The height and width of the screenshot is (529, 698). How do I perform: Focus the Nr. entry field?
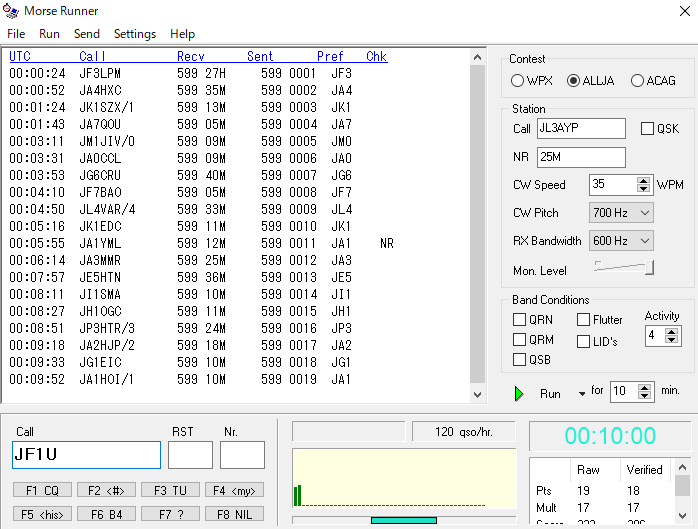click(242, 455)
